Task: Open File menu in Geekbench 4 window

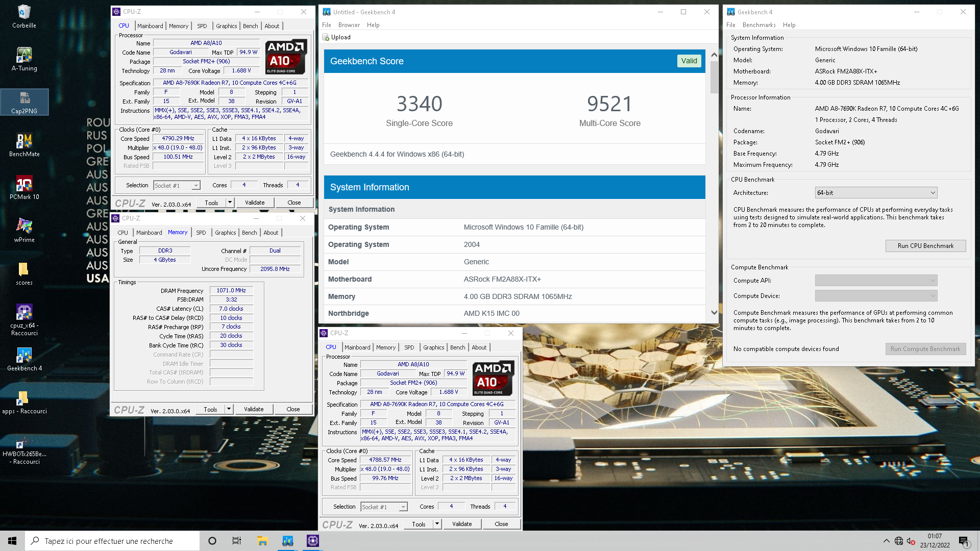Action: tap(731, 25)
